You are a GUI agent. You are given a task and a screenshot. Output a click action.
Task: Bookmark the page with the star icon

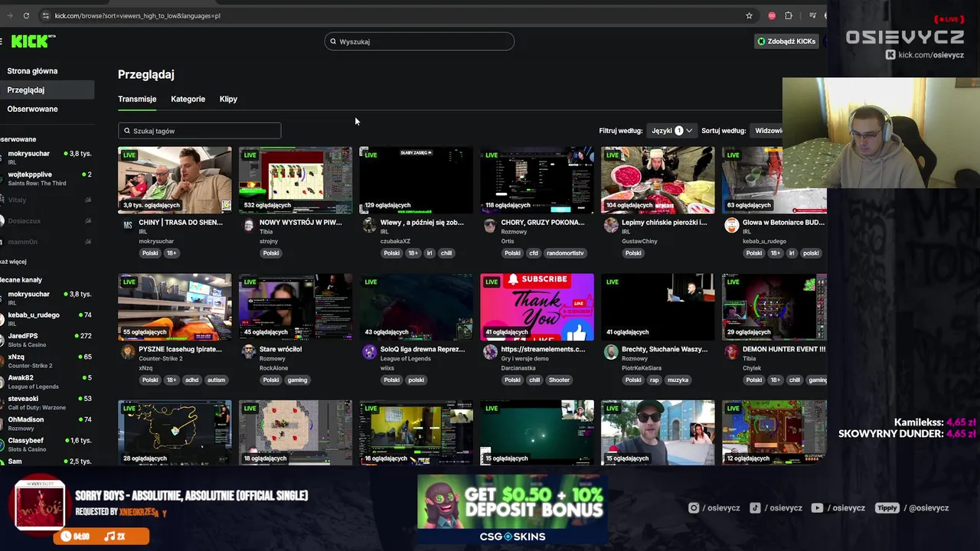click(749, 15)
